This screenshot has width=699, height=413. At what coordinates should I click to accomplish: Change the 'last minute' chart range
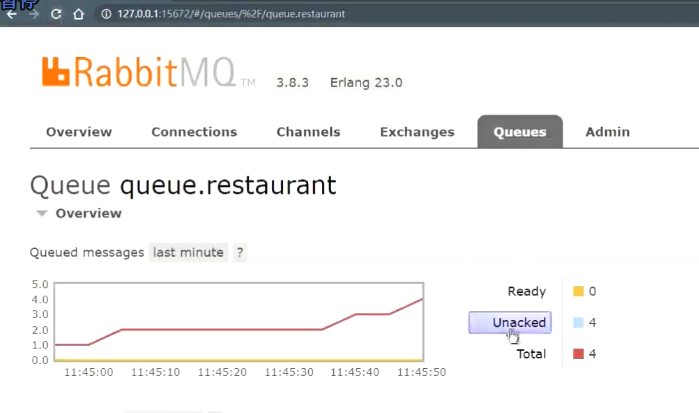(188, 252)
